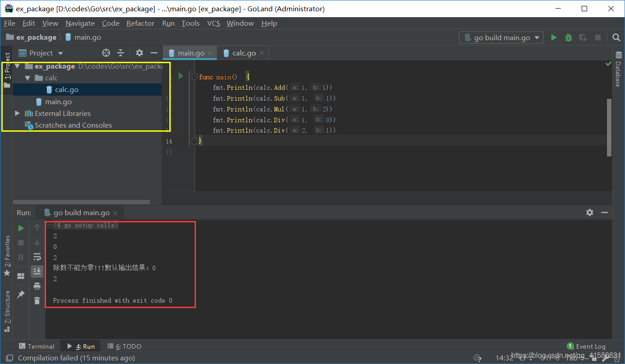
Task: Click the fold-end marker at line 14
Action: (195, 141)
